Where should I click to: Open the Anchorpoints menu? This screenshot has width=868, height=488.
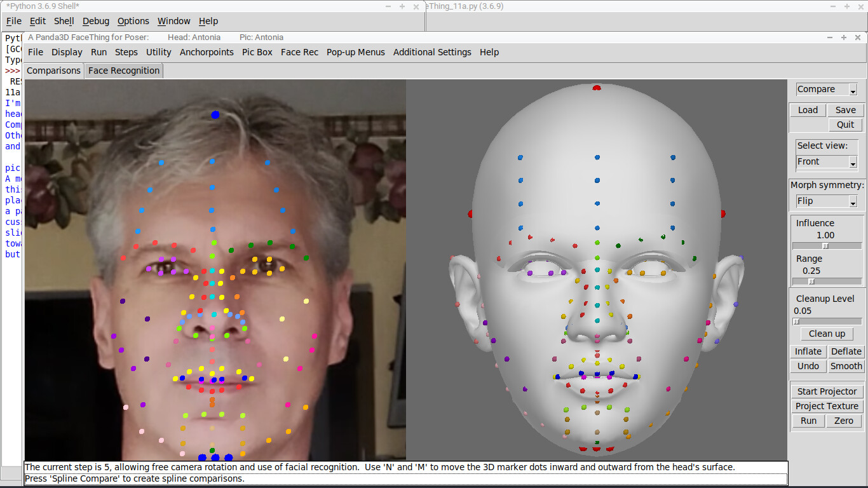[207, 52]
